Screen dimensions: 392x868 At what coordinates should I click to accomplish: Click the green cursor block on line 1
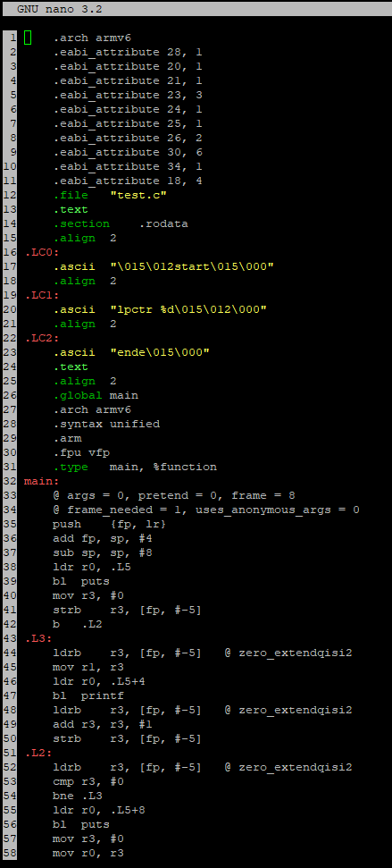pyautogui.click(x=29, y=38)
